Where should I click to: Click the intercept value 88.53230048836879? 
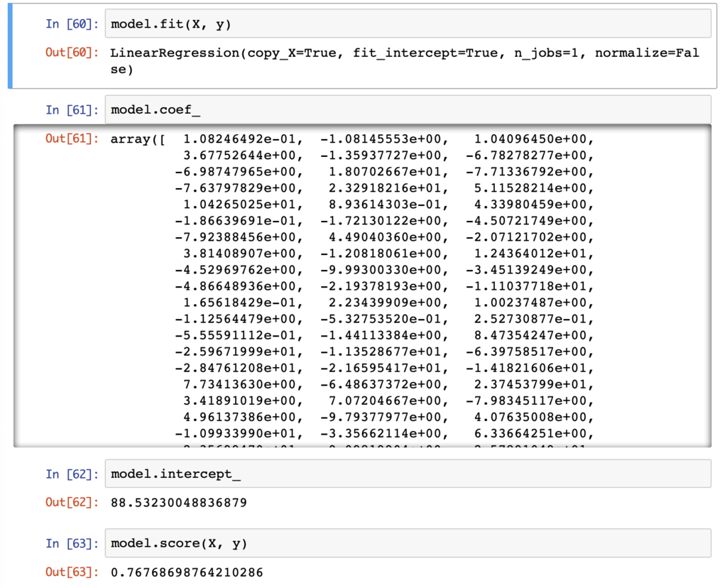coord(178,503)
